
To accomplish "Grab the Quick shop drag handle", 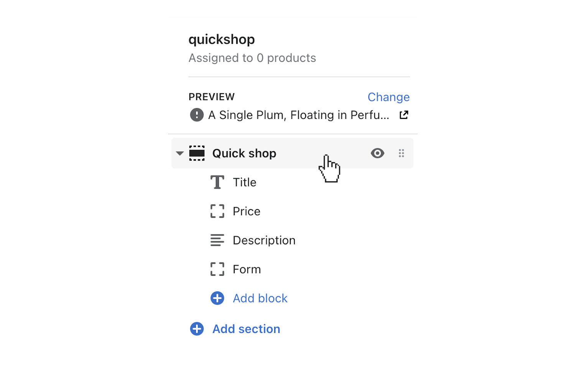I will [x=401, y=153].
